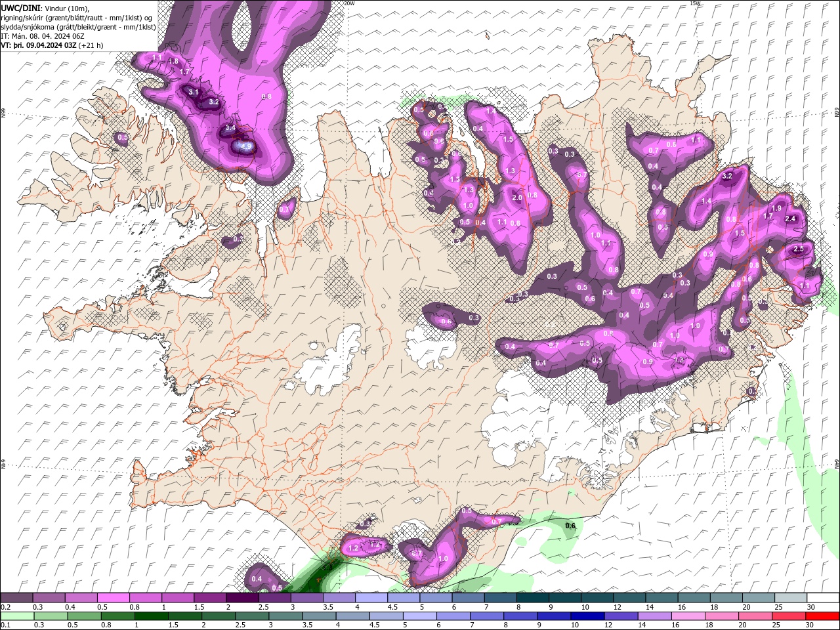Click the 20W longitude label
Image resolution: width=840 pixels, height=630 pixels.
(350, 3)
